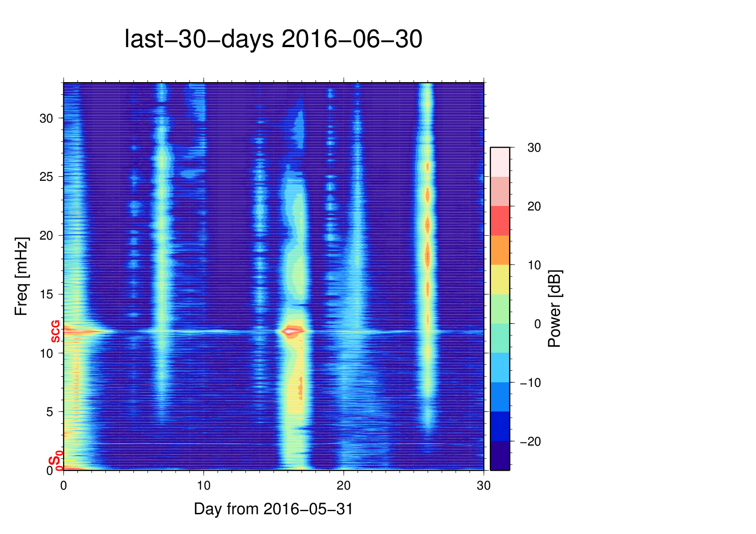Click the '30' tick label on the day axis
This screenshot has height=534, width=756.
coord(483,486)
